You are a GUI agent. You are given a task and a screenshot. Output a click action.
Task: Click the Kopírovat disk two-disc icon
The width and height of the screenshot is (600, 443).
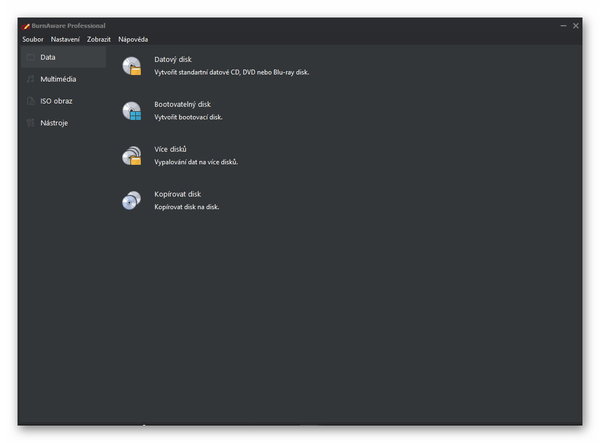(x=131, y=201)
